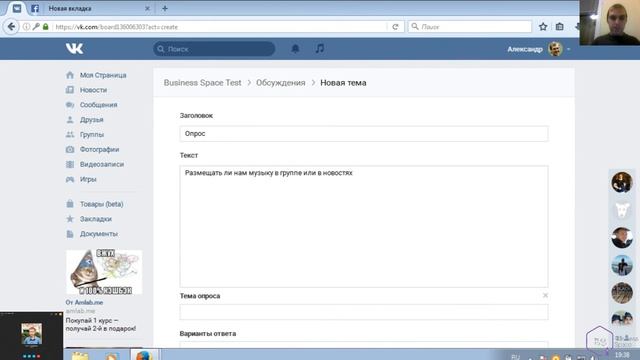Click the browser back arrow
The height and width of the screenshot is (360, 640).
[11, 27]
